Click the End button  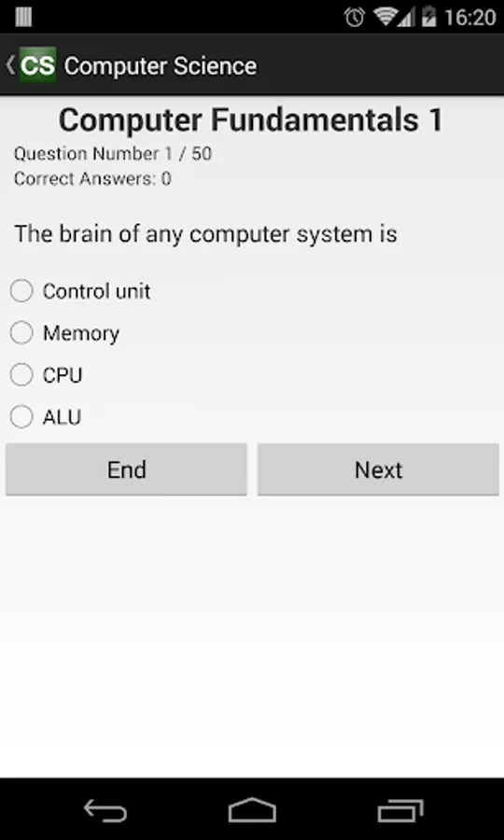(126, 469)
